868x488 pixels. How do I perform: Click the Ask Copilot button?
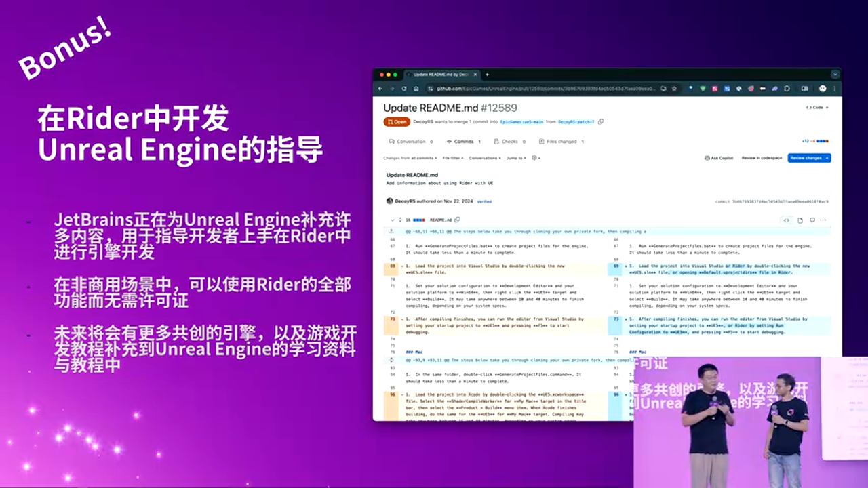[x=719, y=158]
